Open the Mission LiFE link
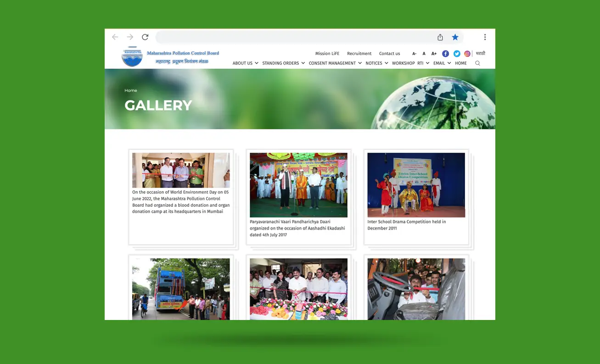Image resolution: width=600 pixels, height=364 pixels. click(x=327, y=54)
